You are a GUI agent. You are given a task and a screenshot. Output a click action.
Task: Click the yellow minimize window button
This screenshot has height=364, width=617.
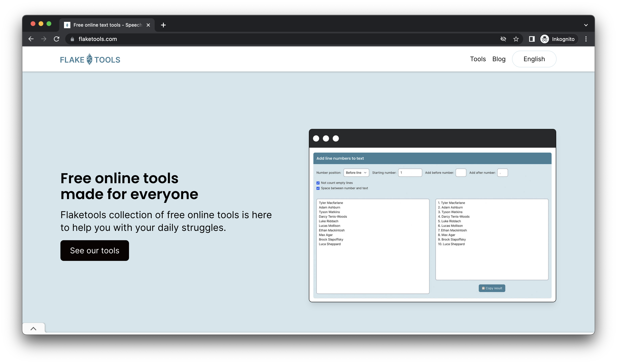[41, 24]
